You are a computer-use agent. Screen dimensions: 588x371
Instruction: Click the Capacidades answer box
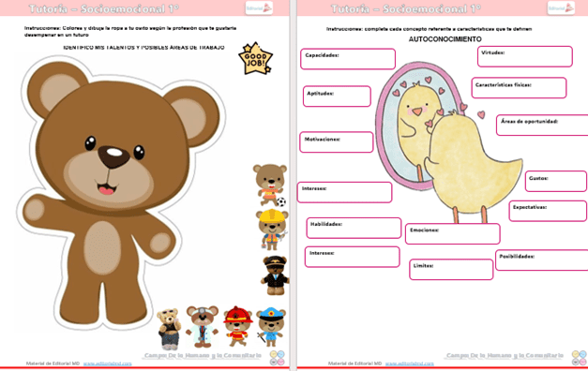(348, 59)
